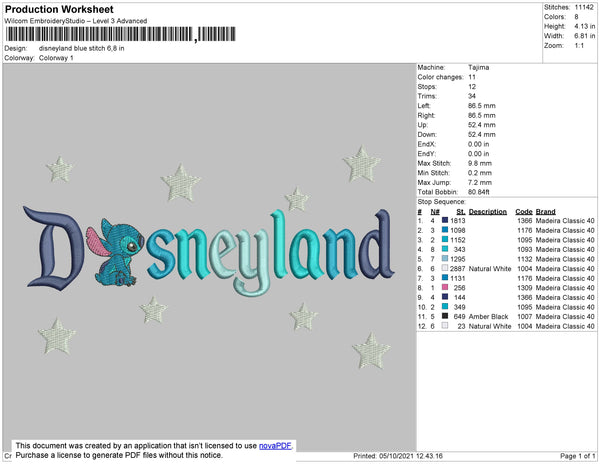Select the light blue swatch beside 1295
Image resolution: width=600 pixels, height=464 pixels.
pyautogui.click(x=445, y=259)
